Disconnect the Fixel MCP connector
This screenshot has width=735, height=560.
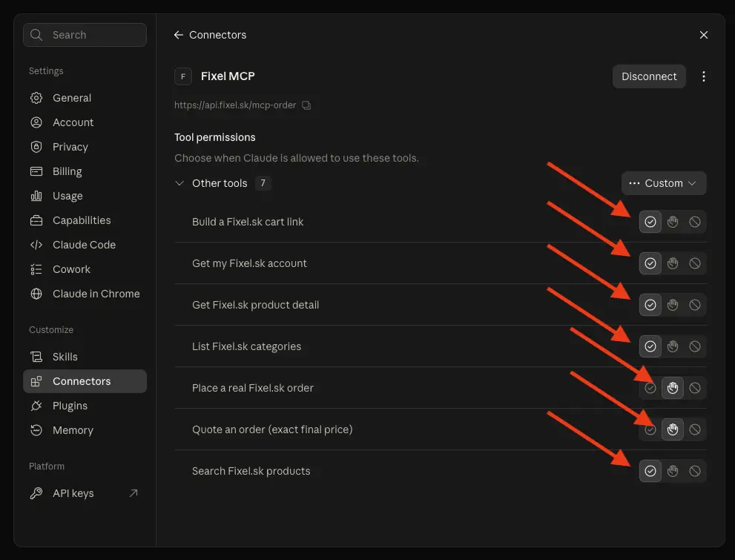point(649,76)
